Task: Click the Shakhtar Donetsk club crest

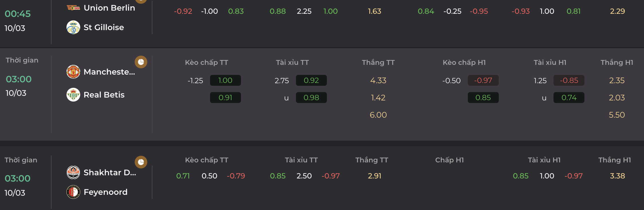Action: point(73,172)
